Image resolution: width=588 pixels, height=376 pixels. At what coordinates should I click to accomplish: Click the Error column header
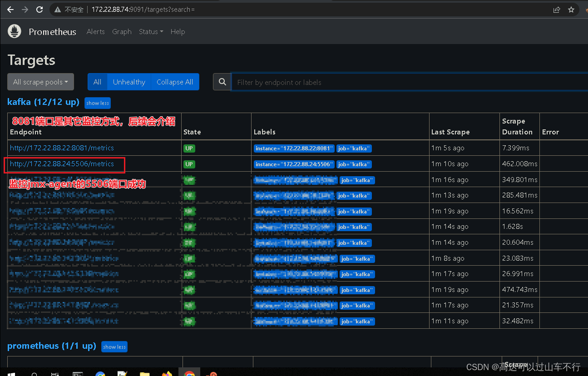[x=550, y=132]
